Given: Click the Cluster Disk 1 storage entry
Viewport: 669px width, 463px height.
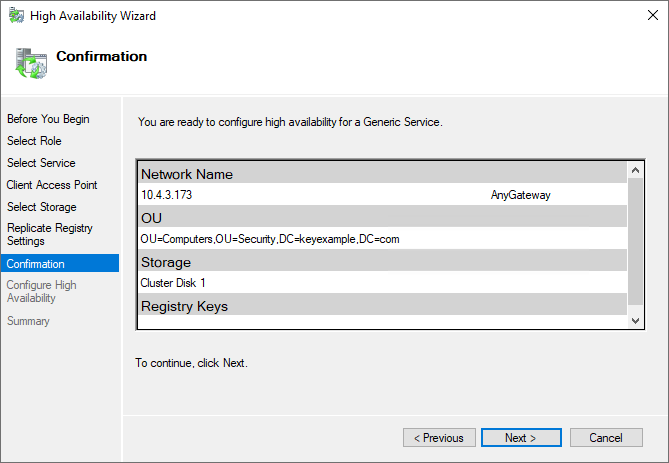Looking at the screenshot, I should pyautogui.click(x=173, y=283).
